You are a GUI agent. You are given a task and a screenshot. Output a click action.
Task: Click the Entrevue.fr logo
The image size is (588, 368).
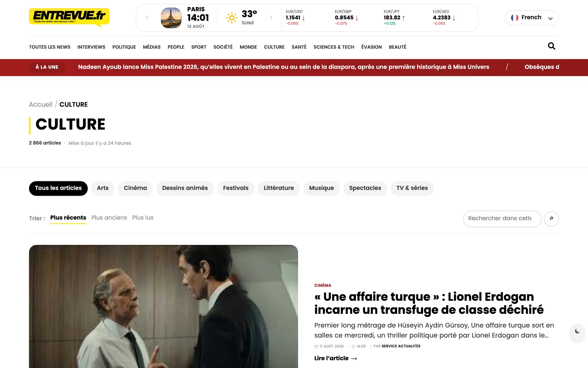click(x=69, y=18)
